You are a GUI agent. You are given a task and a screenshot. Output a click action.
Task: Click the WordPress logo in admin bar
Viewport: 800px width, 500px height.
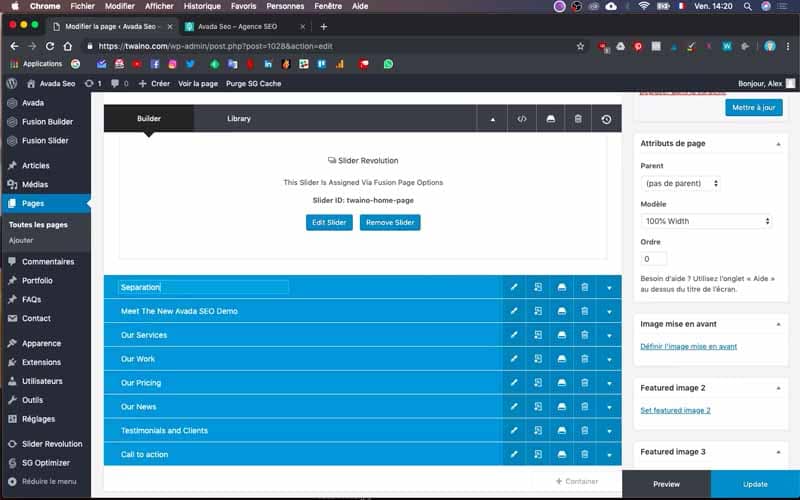(12, 83)
